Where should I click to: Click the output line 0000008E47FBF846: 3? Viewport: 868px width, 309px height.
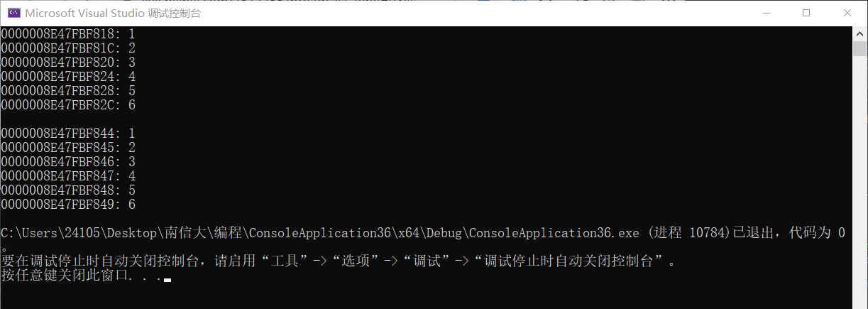tap(67, 161)
